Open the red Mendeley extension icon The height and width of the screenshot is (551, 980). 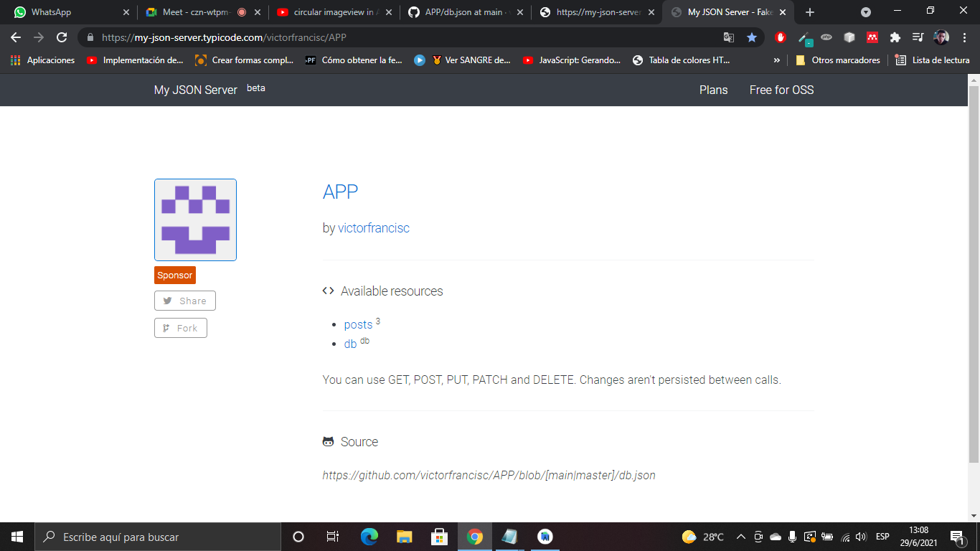[872, 37]
